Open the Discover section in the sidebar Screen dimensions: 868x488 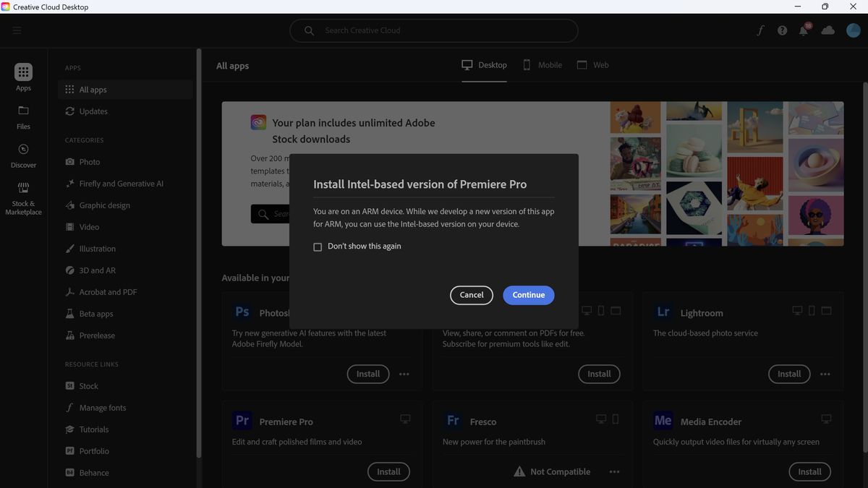[x=23, y=155]
